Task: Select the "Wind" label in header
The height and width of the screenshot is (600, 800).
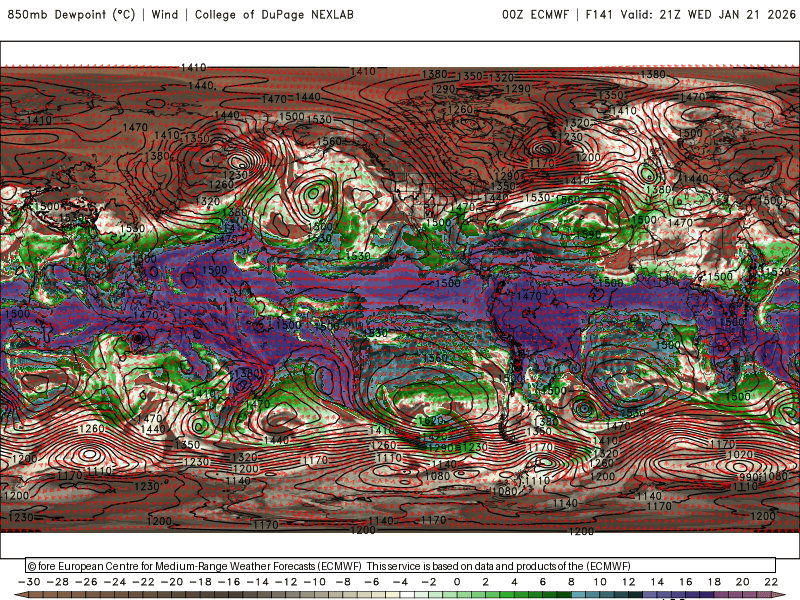Action: tap(165, 14)
